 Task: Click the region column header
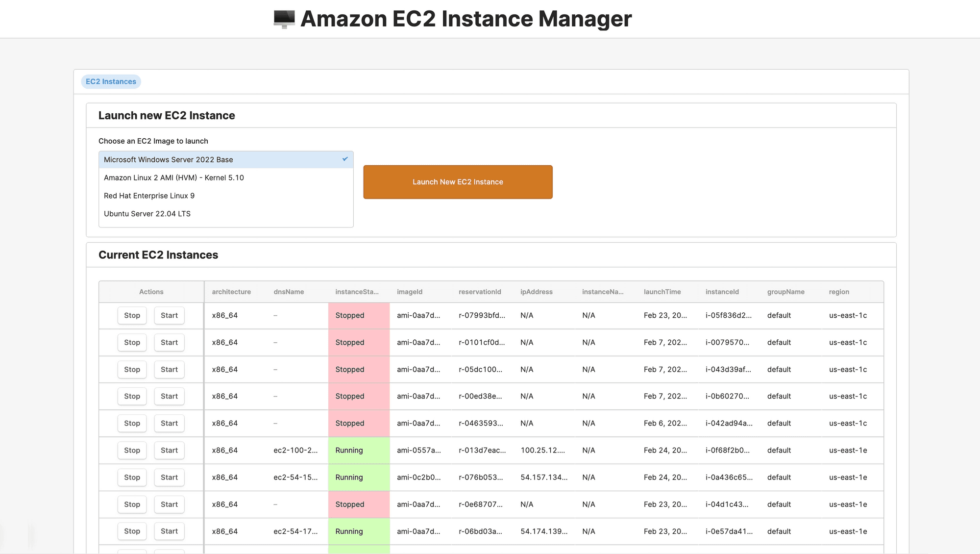point(839,292)
